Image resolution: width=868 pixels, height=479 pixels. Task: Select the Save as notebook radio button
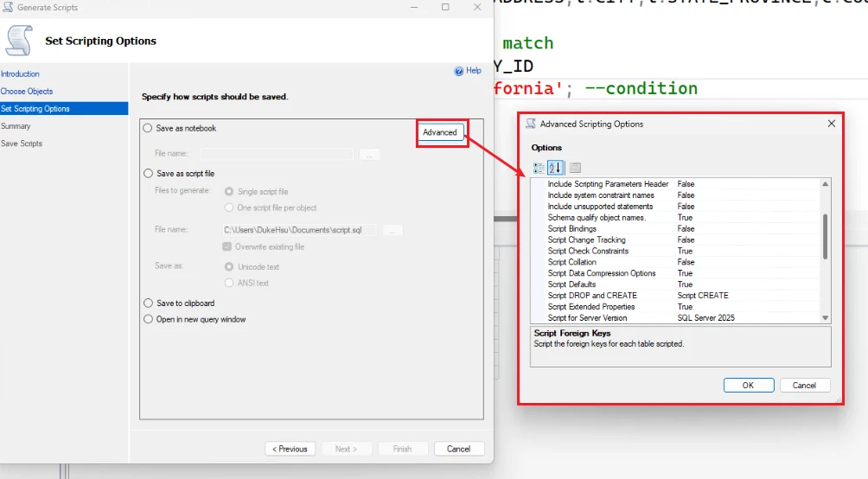(147, 128)
